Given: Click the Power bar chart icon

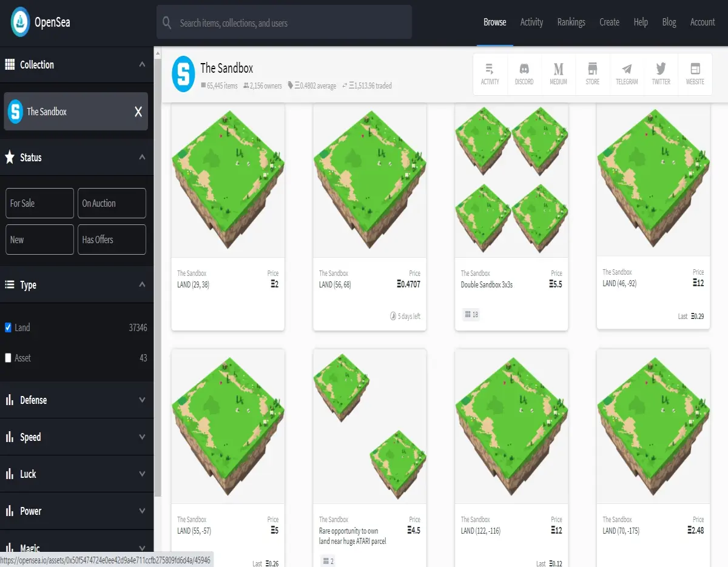Looking at the screenshot, I should pos(10,511).
